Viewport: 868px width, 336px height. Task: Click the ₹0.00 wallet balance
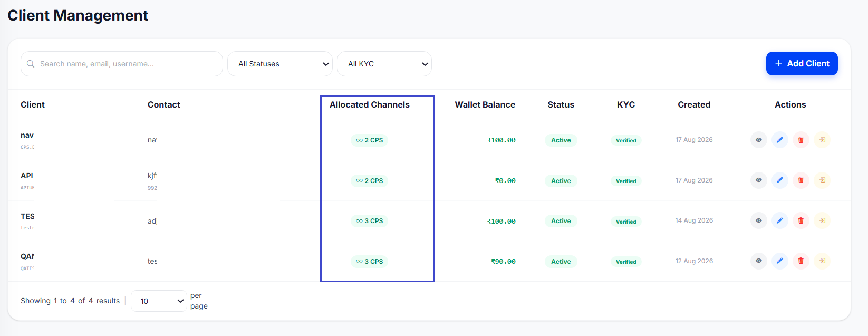tap(505, 181)
